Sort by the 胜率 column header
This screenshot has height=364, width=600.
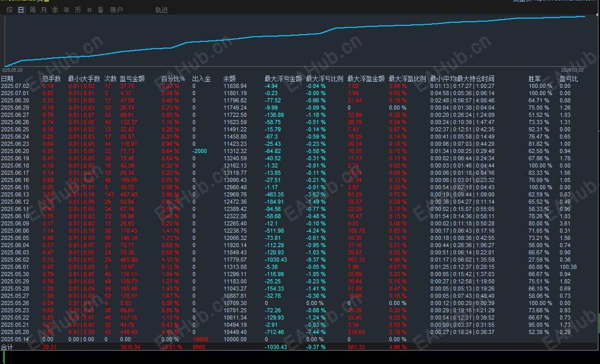click(x=534, y=79)
